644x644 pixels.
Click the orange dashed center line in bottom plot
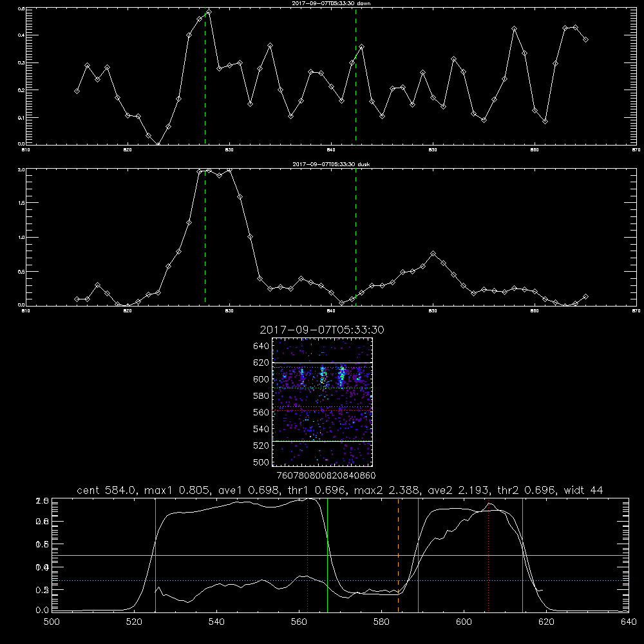pyautogui.click(x=399, y=555)
